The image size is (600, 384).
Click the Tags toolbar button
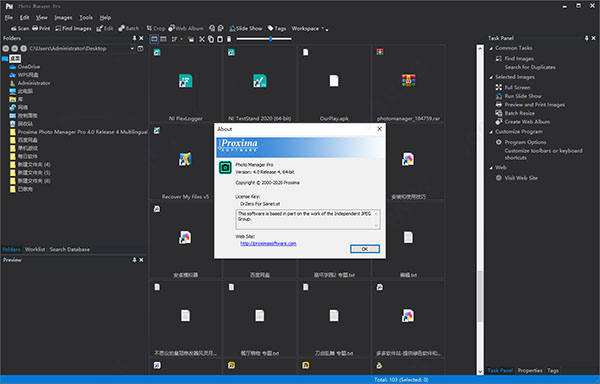277,28
